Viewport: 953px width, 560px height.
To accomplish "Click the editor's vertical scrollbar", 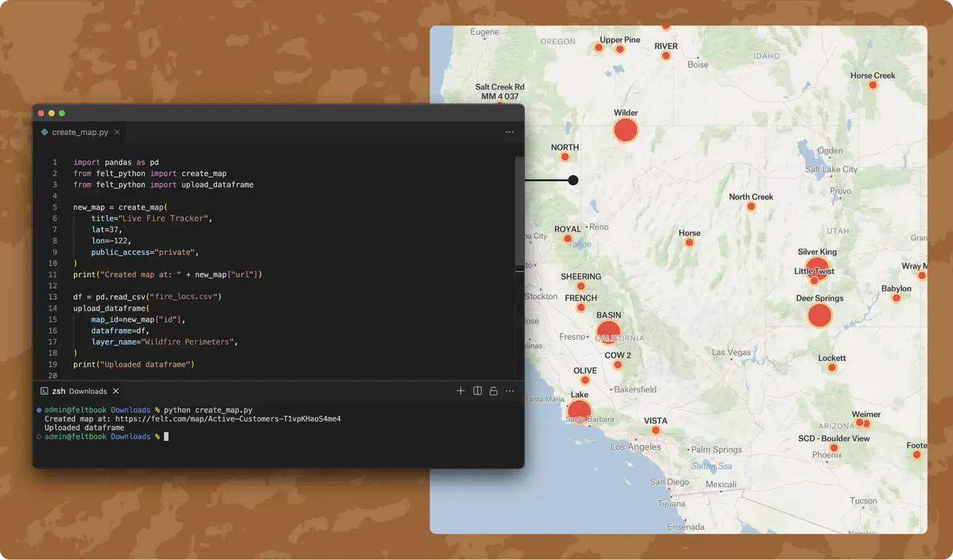I will [x=519, y=211].
